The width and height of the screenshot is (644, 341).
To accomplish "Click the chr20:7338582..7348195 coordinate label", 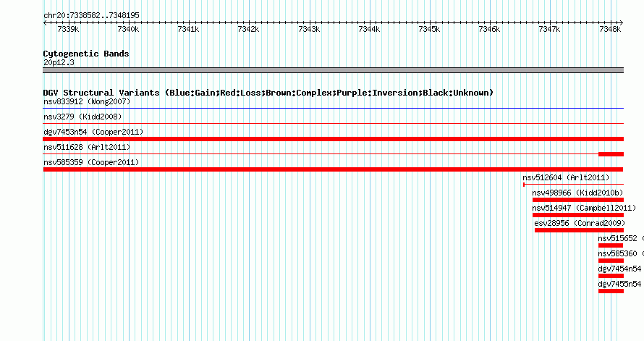I will pos(91,15).
